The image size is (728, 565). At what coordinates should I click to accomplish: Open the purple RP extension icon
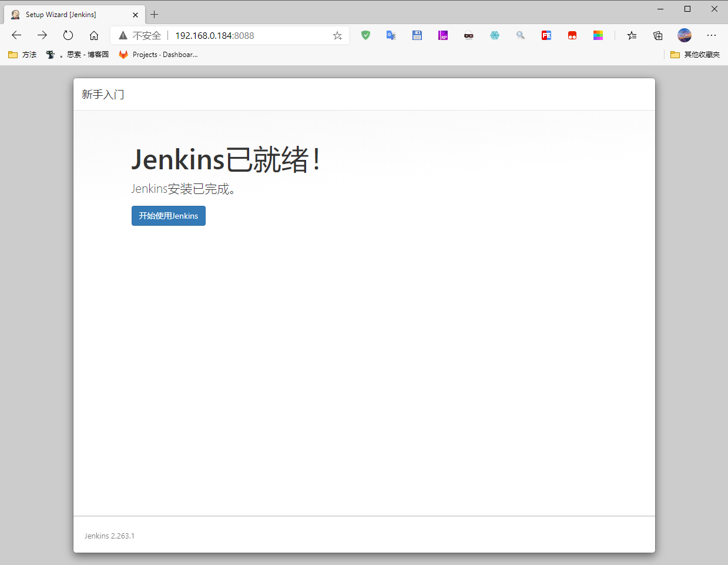(x=443, y=35)
